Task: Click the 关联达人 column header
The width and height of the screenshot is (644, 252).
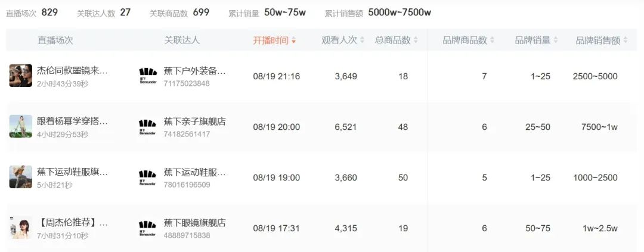Action: 182,41
